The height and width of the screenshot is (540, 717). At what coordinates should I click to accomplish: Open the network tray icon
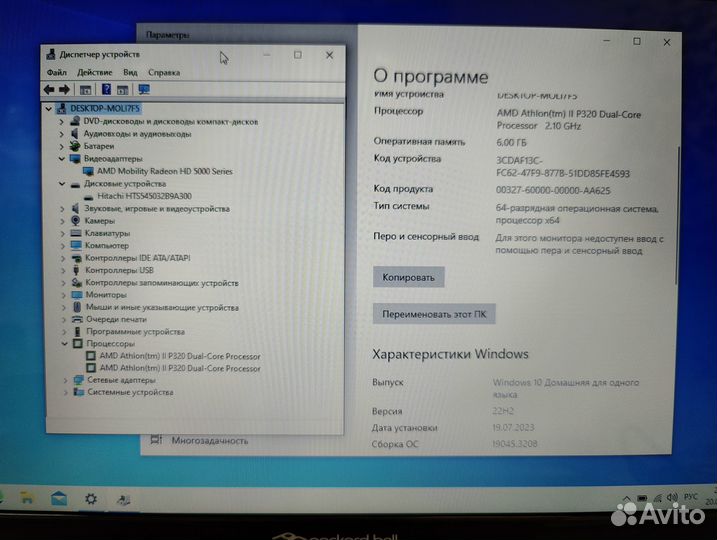658,498
